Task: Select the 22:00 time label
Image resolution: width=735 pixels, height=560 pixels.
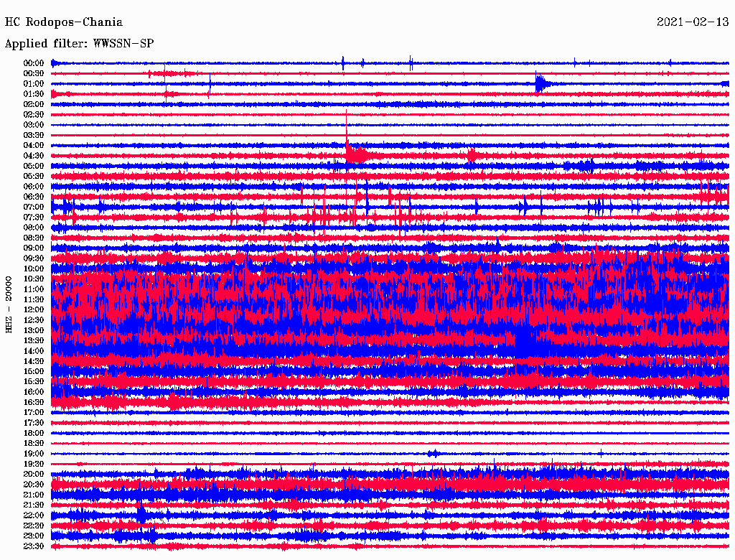Action: 34,515
